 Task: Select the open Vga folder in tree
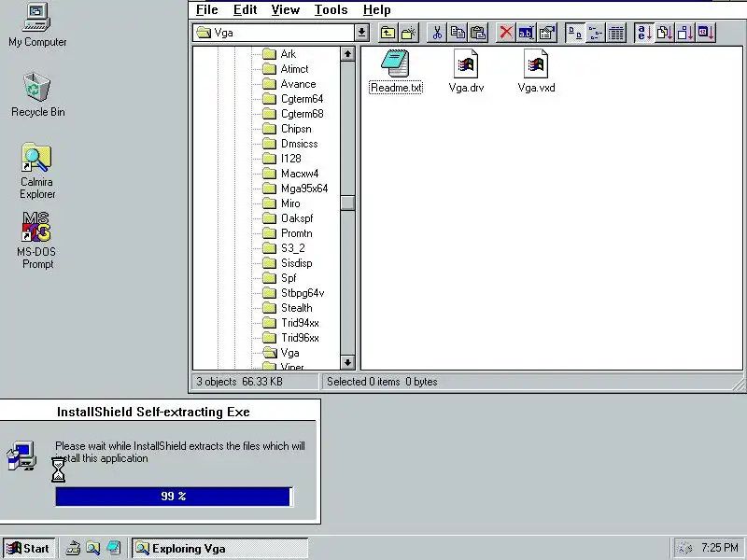coord(281,353)
